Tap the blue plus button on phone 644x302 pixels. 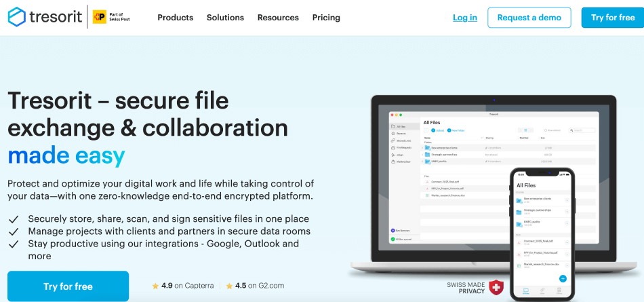[563, 278]
